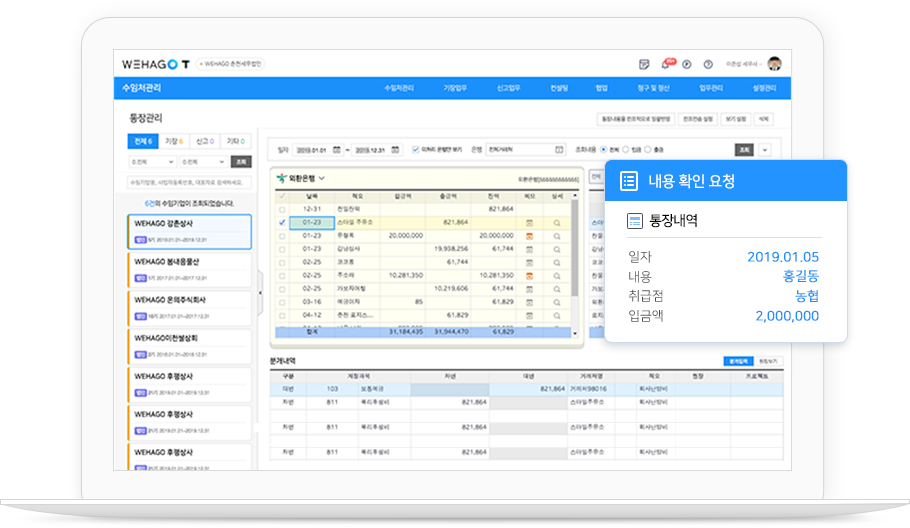Select the 기타 0 tab
This screenshot has width=910, height=528.
[236, 141]
